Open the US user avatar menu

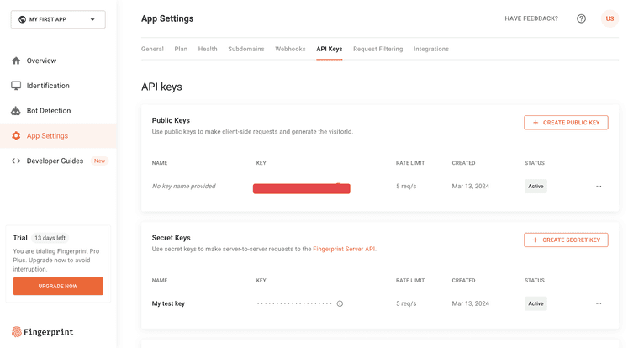coord(610,18)
